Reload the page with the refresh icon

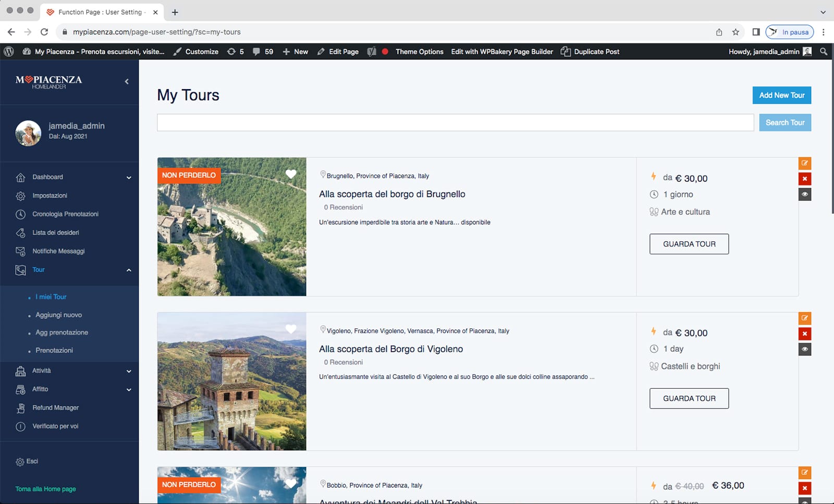pos(44,32)
